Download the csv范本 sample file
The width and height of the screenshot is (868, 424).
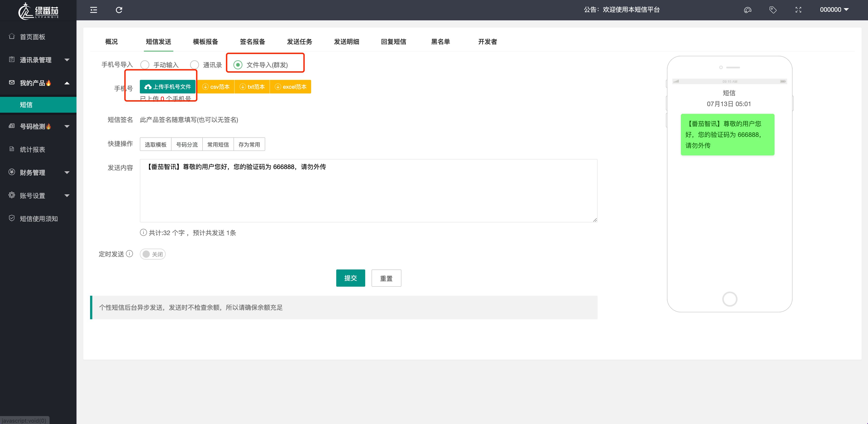(x=216, y=87)
